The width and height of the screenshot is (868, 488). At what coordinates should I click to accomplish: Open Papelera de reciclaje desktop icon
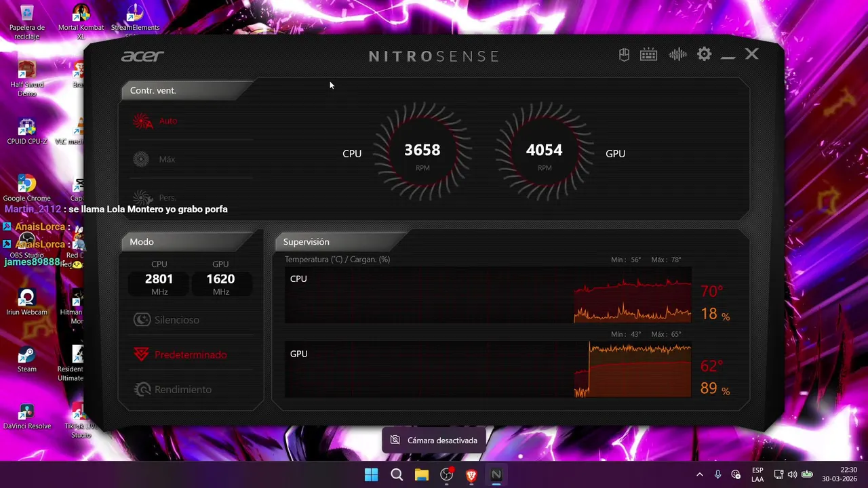27,22
